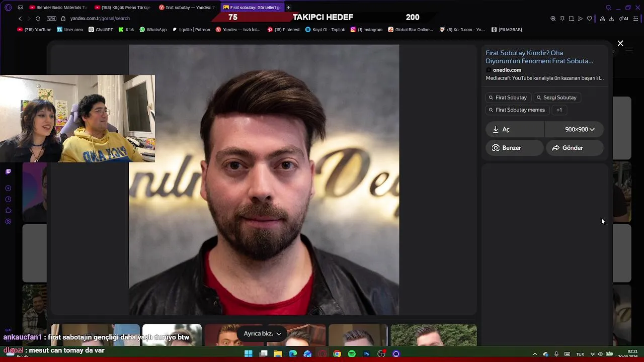Image resolution: width=644 pixels, height=362 pixels.
Task: Open the first suggestion thumbnail below the image
Action: pyautogui.click(x=95, y=335)
